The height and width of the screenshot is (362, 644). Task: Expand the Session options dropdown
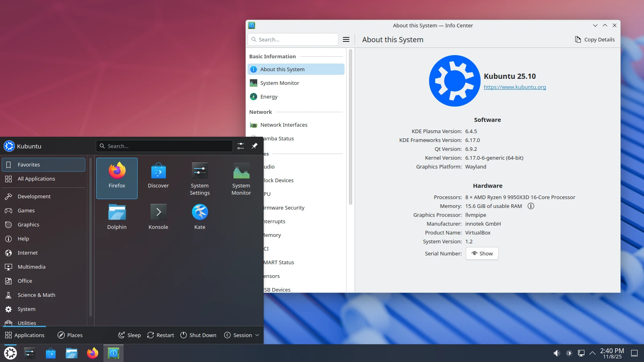point(242,335)
